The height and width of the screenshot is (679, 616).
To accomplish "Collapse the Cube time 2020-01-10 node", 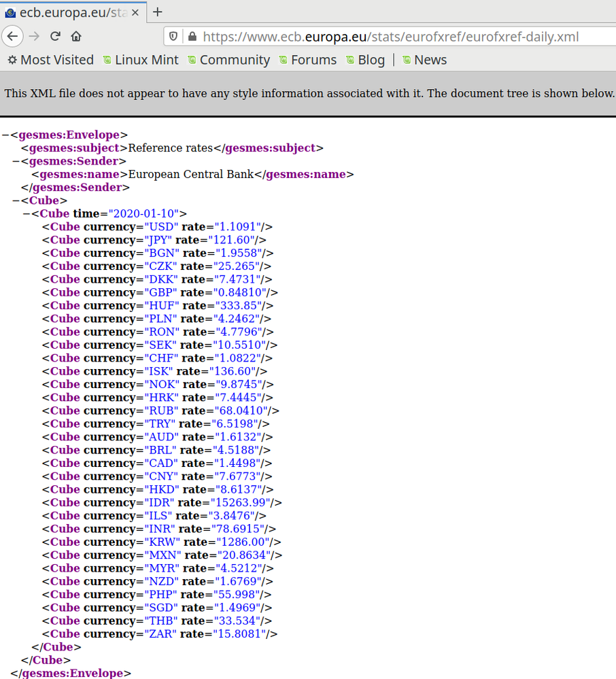I will (x=27, y=213).
